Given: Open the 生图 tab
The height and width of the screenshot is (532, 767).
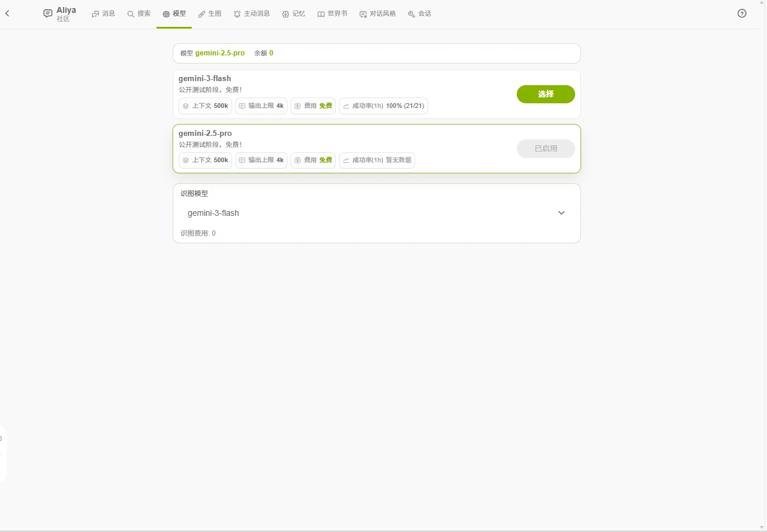Looking at the screenshot, I should pyautogui.click(x=209, y=13).
